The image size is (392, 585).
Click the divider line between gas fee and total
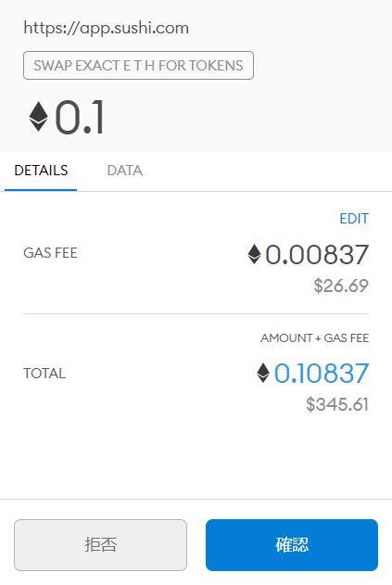click(196, 313)
